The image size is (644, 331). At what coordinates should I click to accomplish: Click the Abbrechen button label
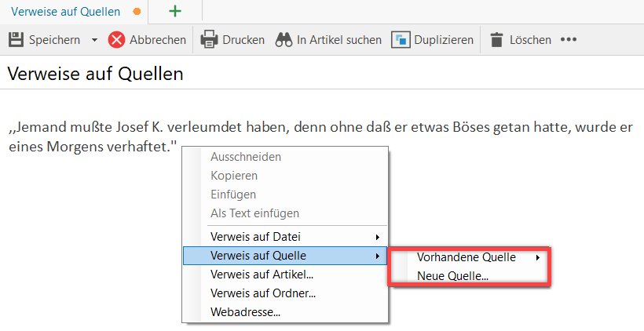click(158, 39)
